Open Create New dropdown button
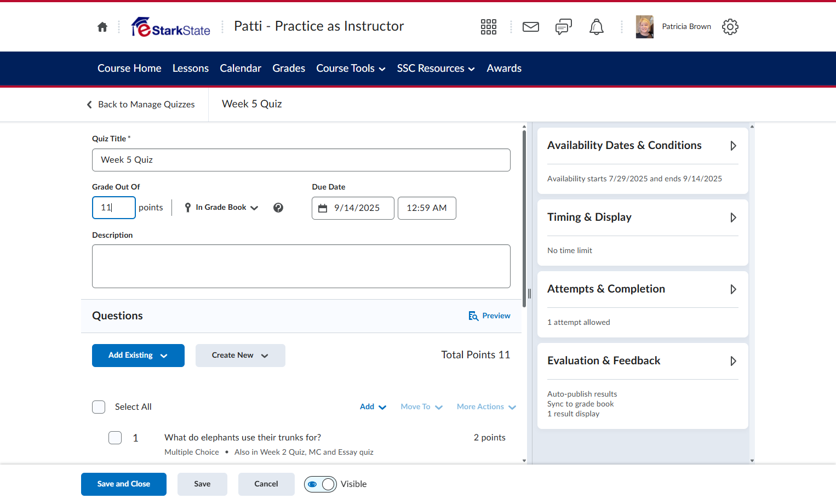 241,356
